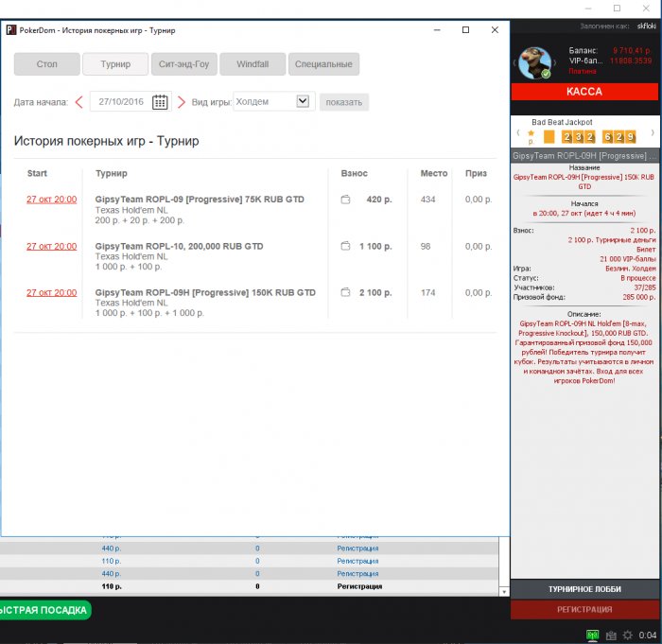Click the ТУРНИРНОЕ ЛОББИ button
Image resolution: width=662 pixels, height=644 pixels.
coord(584,589)
